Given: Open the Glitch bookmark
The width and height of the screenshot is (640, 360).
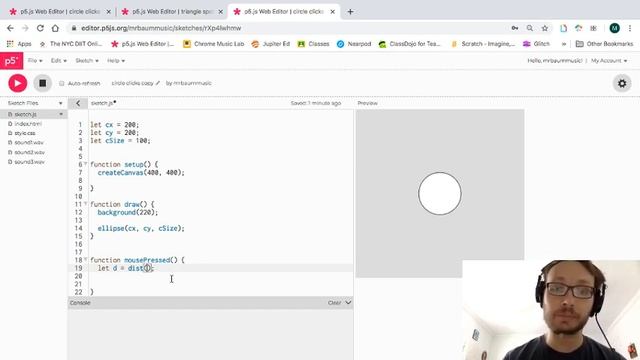Looking at the screenshot, I should point(536,44).
